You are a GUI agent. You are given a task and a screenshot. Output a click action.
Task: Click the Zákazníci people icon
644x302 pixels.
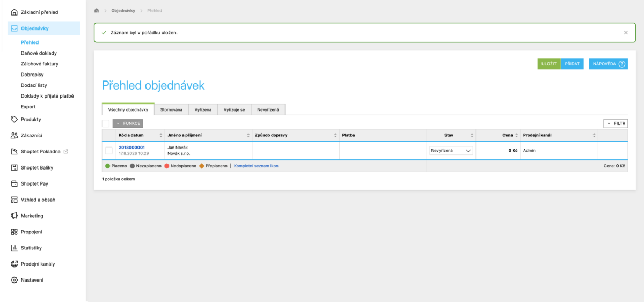[x=14, y=136]
